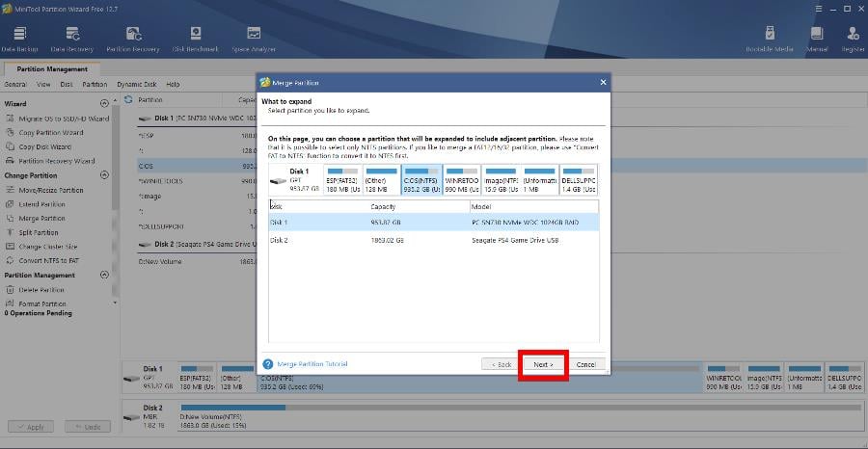This screenshot has height=449, width=868.
Task: Click the help icon beside Merge Partition Tutorial
Action: coord(268,364)
